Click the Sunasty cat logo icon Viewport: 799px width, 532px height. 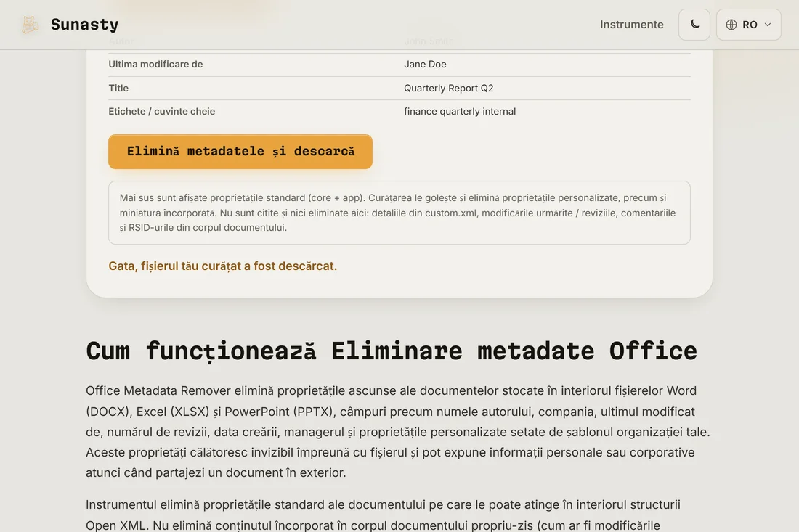click(30, 25)
